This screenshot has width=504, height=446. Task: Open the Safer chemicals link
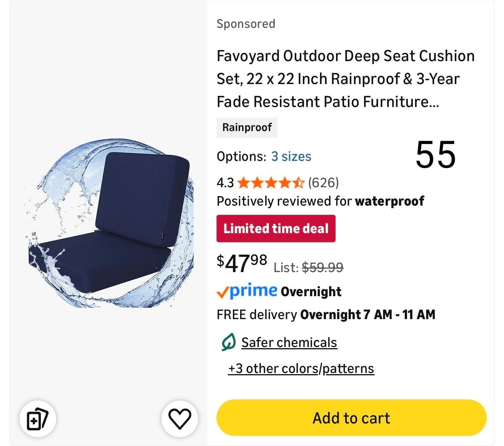click(289, 342)
